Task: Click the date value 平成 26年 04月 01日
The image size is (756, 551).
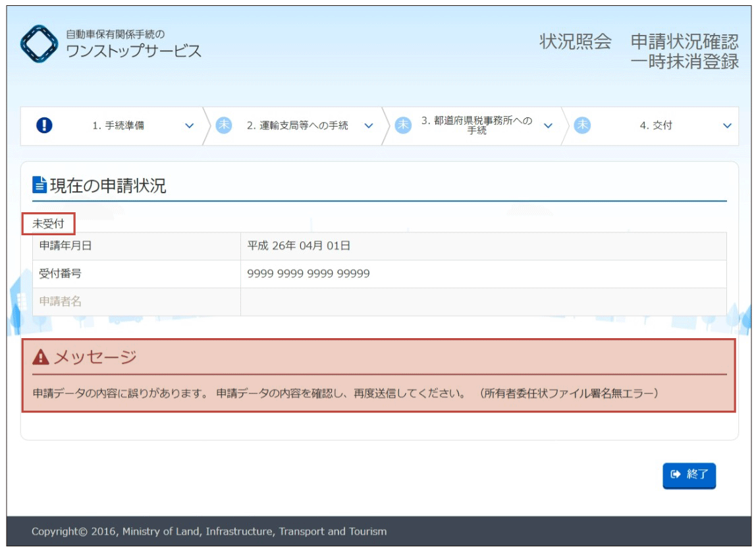Action: pyautogui.click(x=299, y=246)
